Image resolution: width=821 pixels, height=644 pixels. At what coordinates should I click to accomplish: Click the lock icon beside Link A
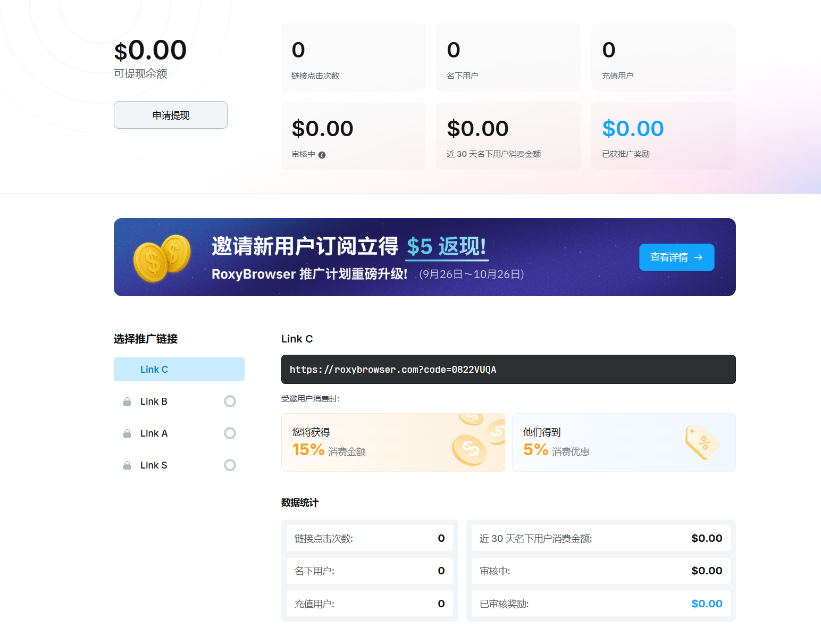[x=127, y=433]
